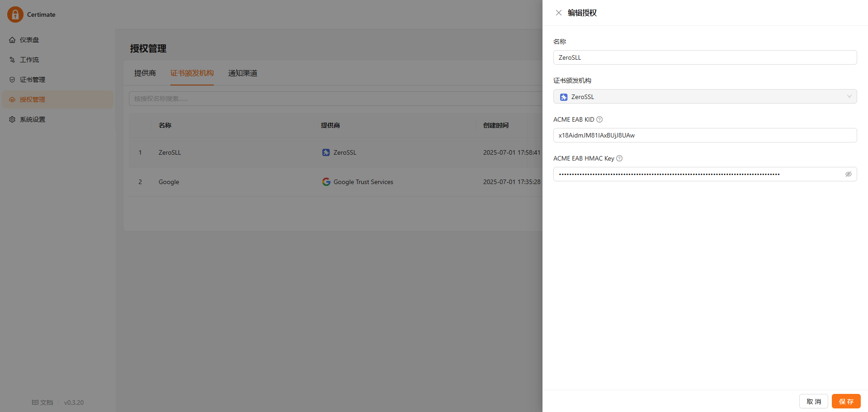Click the 系统设置 gear icon
The width and height of the screenshot is (868, 412).
[x=12, y=119]
